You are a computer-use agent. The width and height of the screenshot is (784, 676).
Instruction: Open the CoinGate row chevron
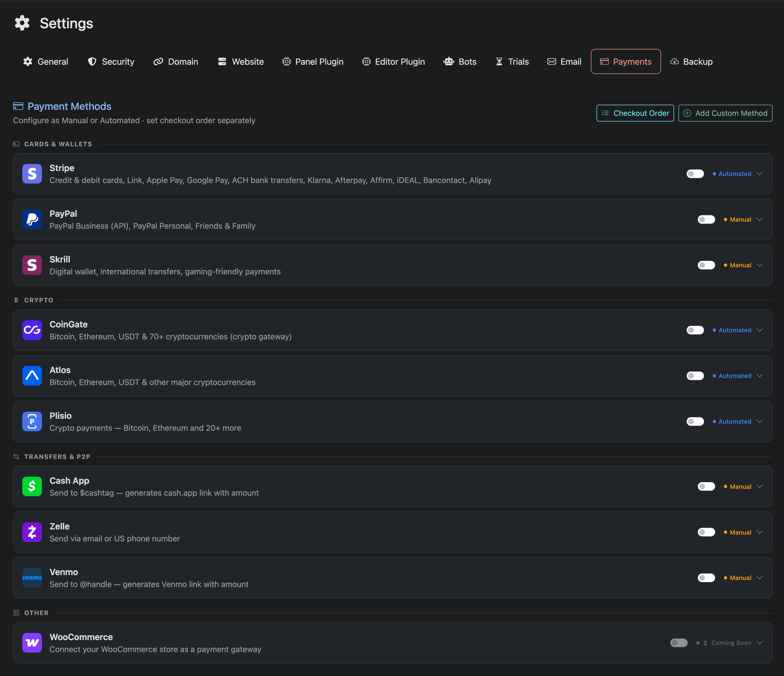[x=760, y=330]
